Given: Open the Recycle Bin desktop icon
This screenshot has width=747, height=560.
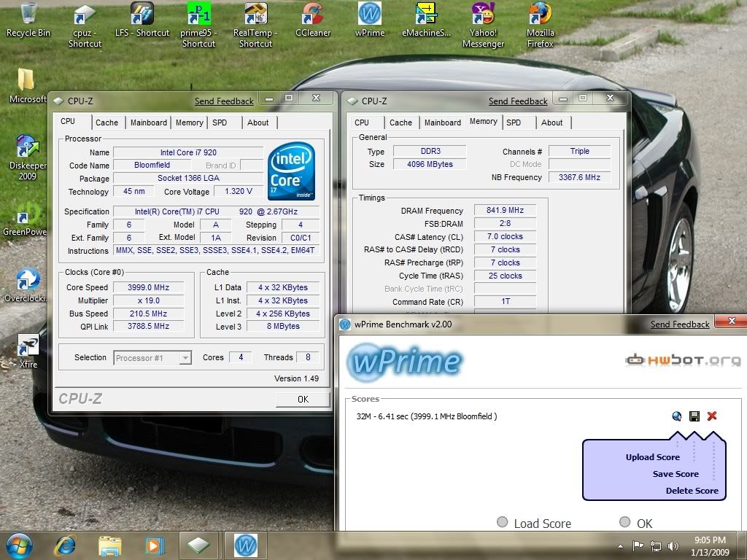Looking at the screenshot, I should (28, 20).
